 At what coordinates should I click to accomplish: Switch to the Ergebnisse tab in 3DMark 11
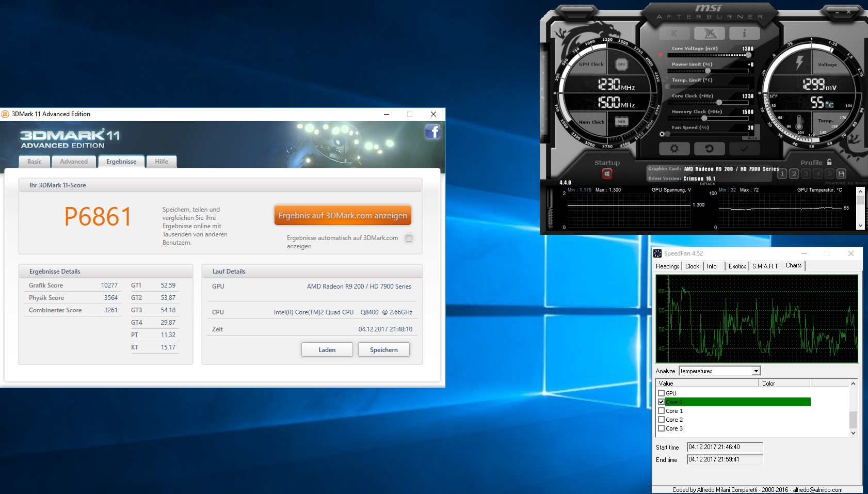pyautogui.click(x=121, y=162)
